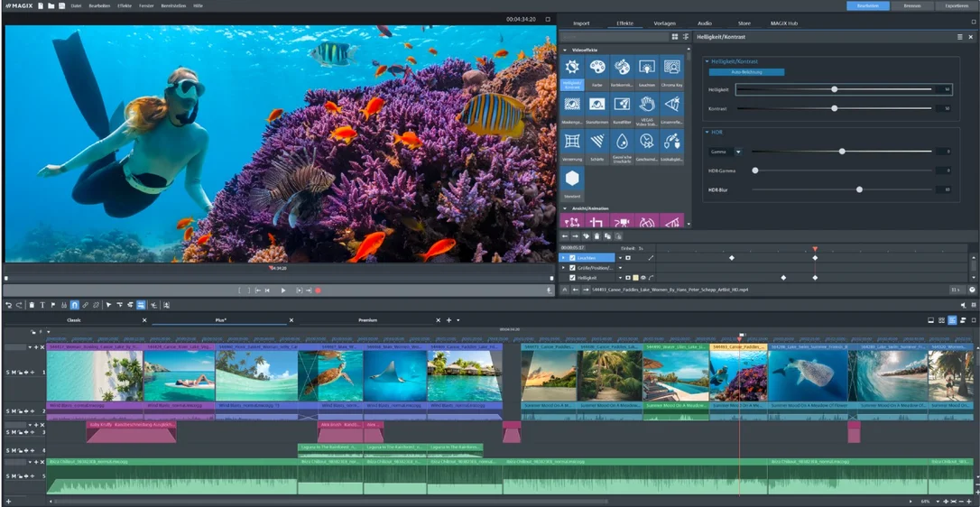Viewport: 980px width, 507px height.
Task: Click the undo arrow in timeline toolbar
Action: (x=9, y=305)
